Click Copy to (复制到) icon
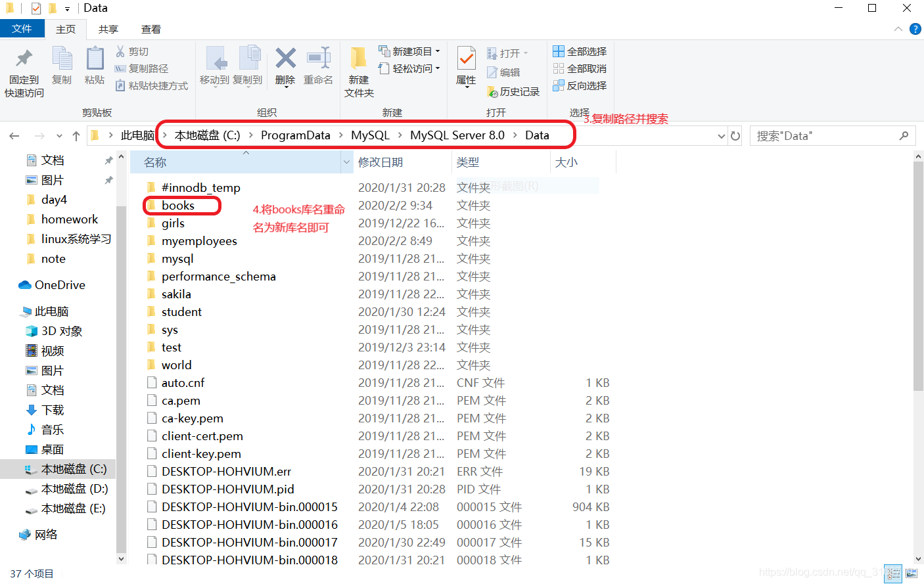 [248, 59]
